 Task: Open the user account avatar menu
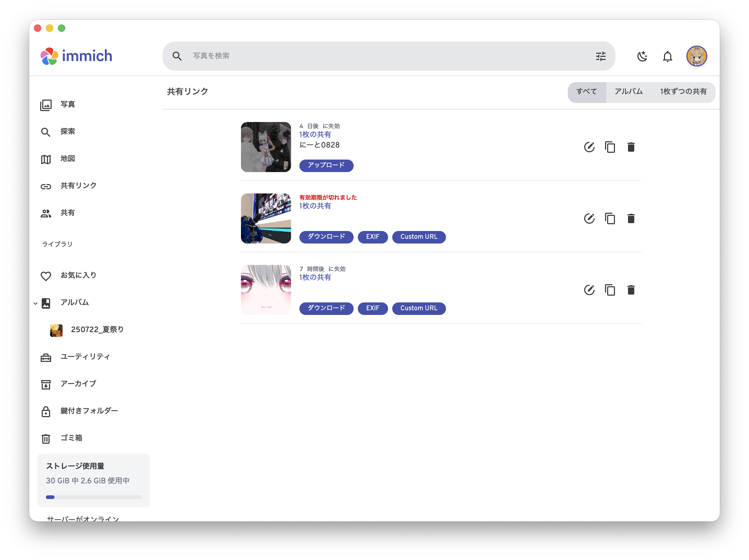tap(696, 56)
